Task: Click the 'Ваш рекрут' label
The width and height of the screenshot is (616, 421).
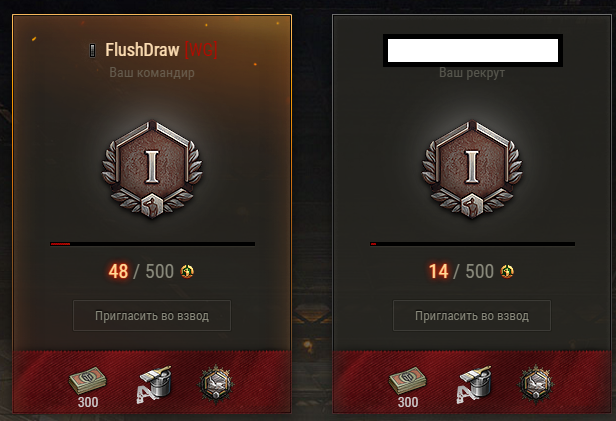Action: coord(472,73)
